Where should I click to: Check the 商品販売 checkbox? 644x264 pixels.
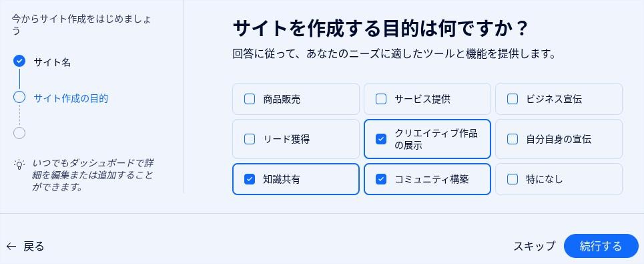[x=250, y=99]
